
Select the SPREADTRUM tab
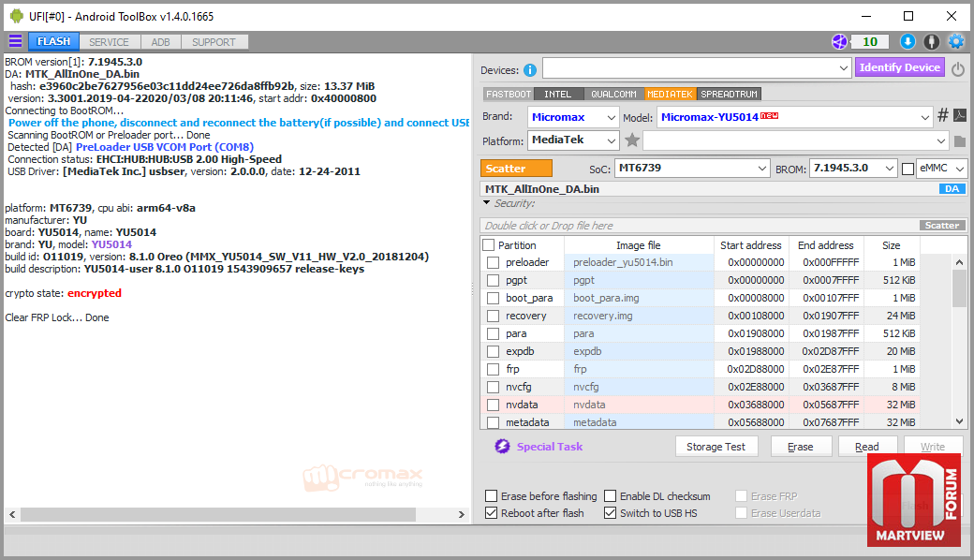pyautogui.click(x=729, y=94)
